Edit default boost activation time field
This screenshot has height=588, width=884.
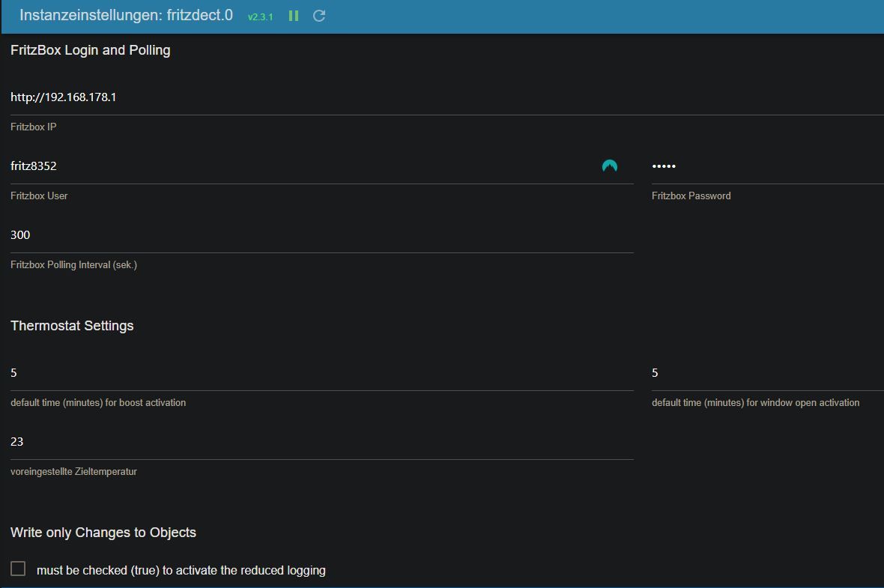click(322, 372)
